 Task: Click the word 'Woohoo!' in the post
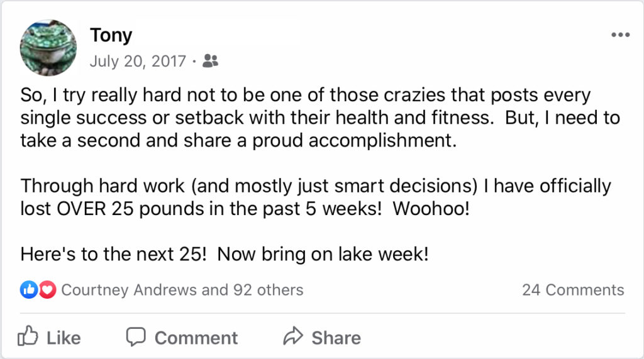click(431, 208)
